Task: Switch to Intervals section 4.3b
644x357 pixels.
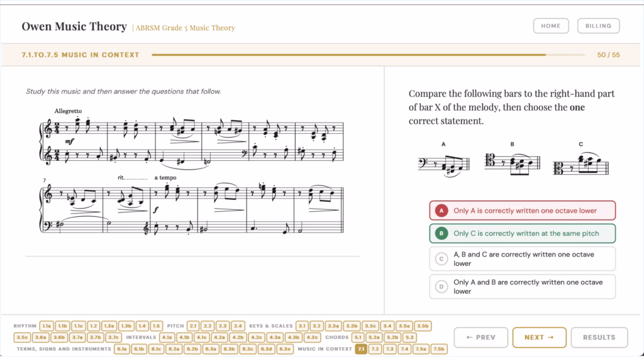Action: 294,338
